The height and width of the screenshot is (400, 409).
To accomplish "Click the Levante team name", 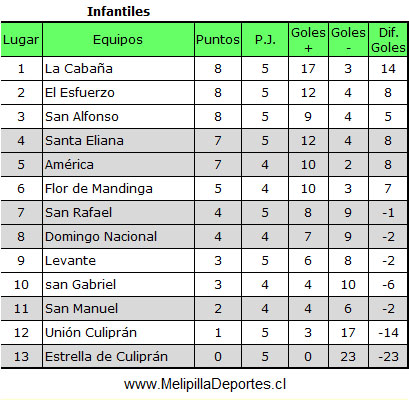I will [x=70, y=261].
